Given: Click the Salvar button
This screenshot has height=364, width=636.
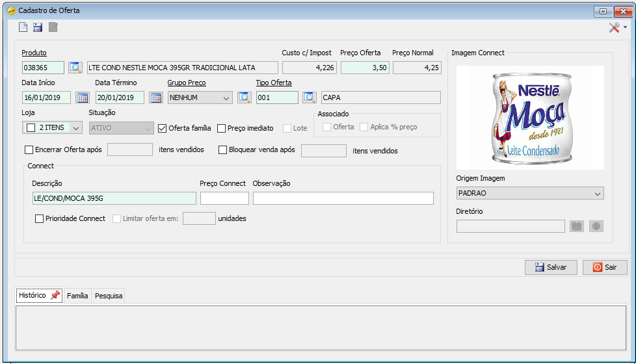Looking at the screenshot, I should tap(551, 267).
